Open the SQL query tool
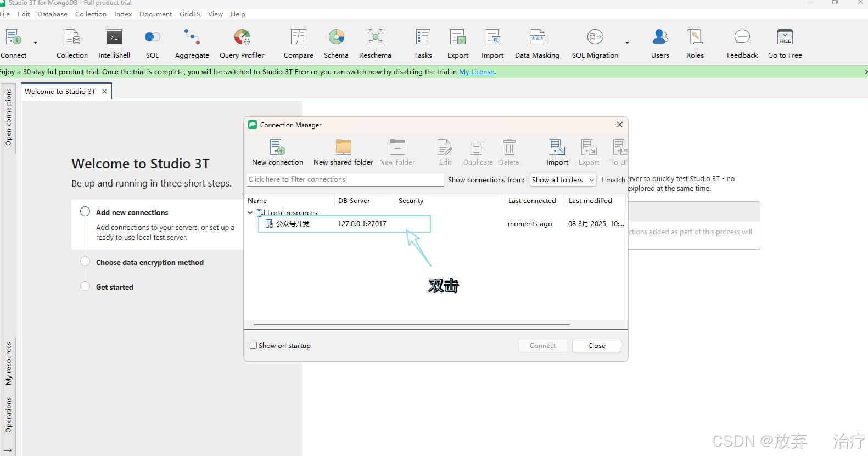 coord(152,38)
